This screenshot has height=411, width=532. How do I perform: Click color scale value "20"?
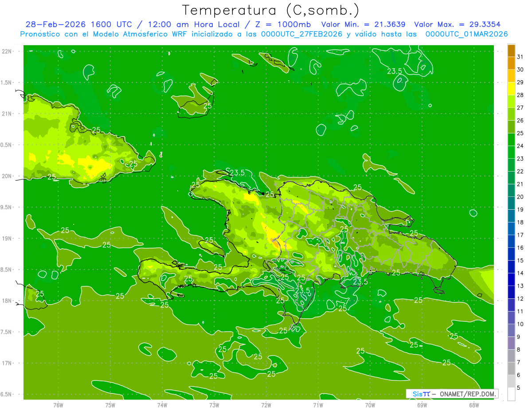point(520,197)
